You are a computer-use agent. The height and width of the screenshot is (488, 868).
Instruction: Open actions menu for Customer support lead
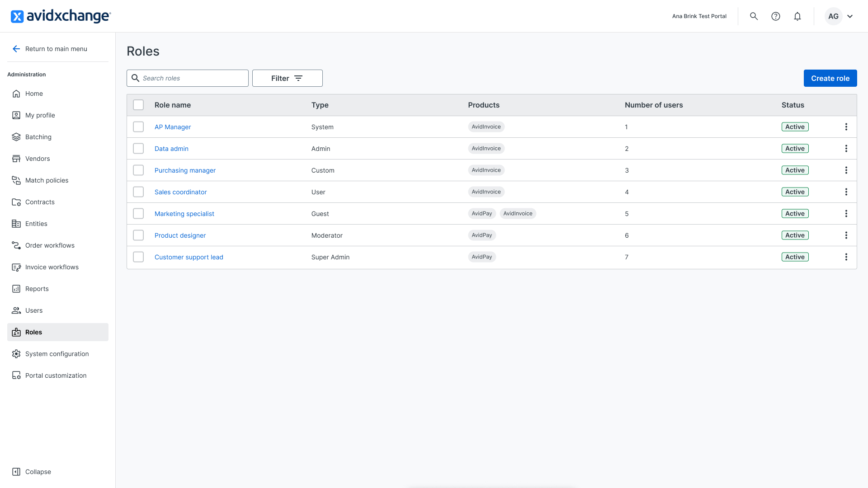(x=846, y=257)
